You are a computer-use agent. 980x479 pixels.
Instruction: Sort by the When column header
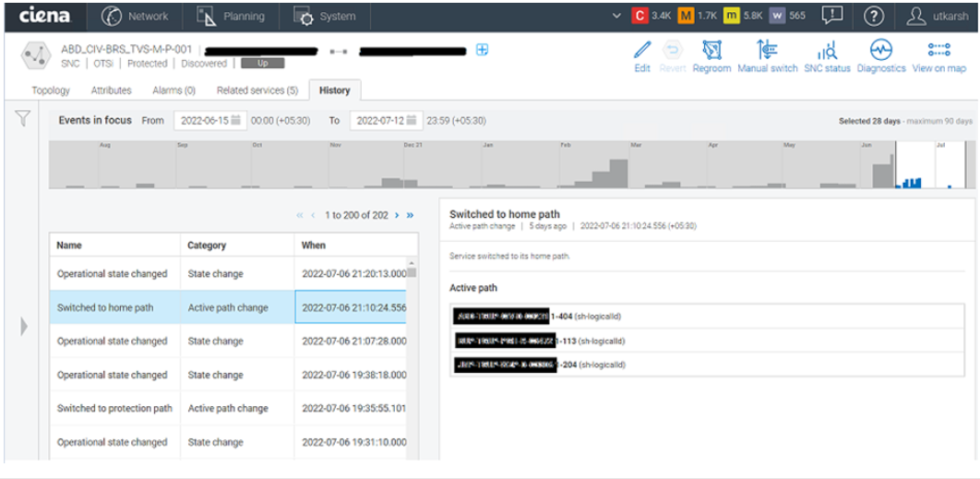click(356, 245)
